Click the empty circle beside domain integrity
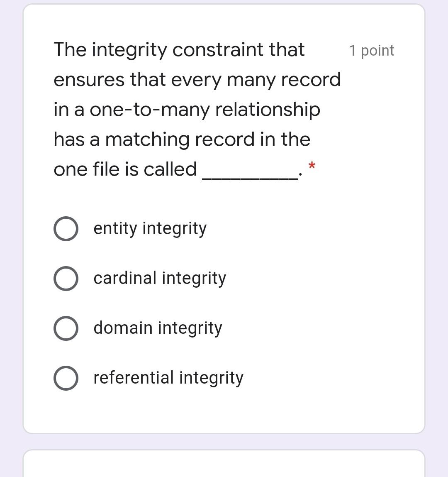 (66, 328)
